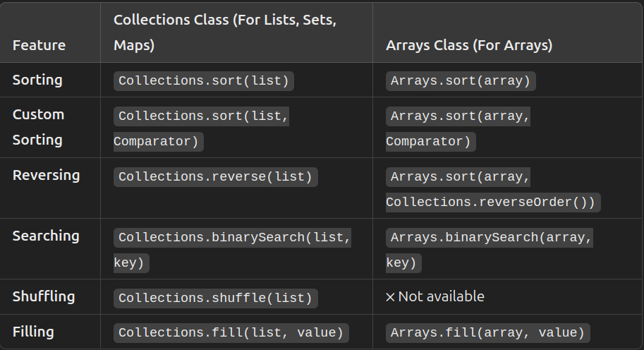
Task: Click the Arrays.binarySearch code snippet
Action: [x=491, y=238]
